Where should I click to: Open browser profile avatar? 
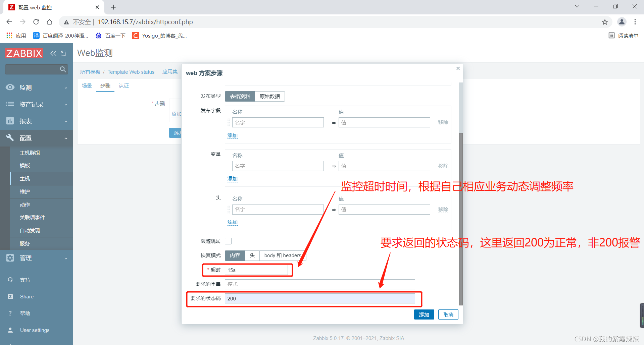tap(622, 22)
